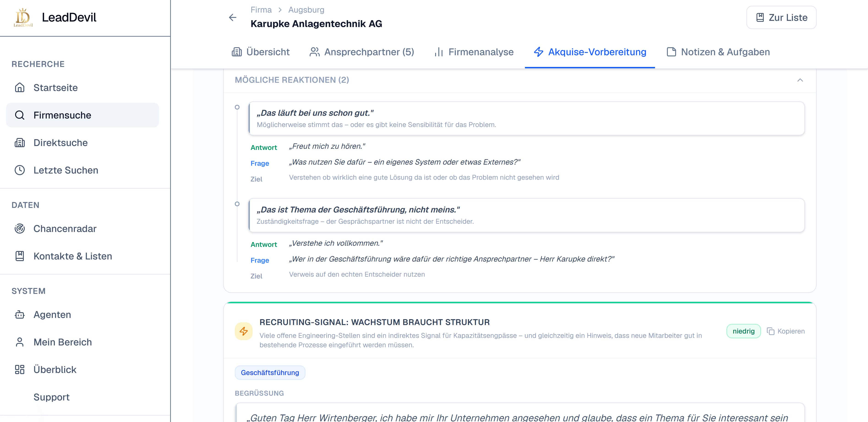Open the Ansprechpartner (5) tab
The image size is (868, 422).
click(x=362, y=52)
